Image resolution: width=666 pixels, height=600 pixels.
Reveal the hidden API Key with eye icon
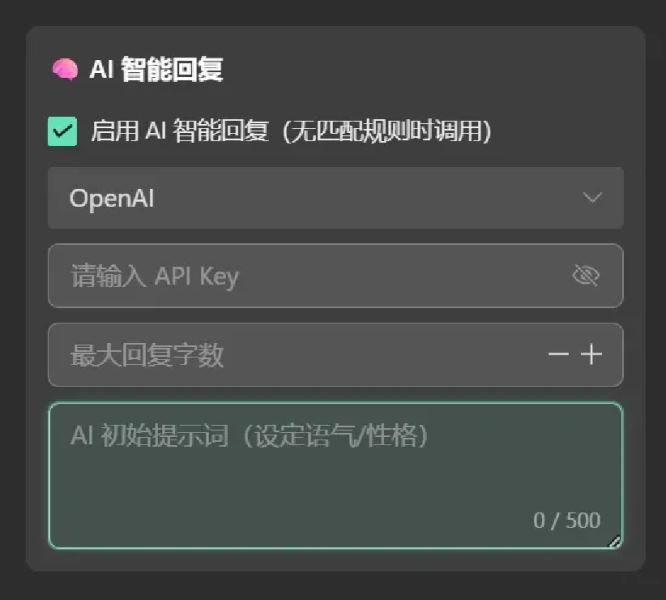point(585,276)
